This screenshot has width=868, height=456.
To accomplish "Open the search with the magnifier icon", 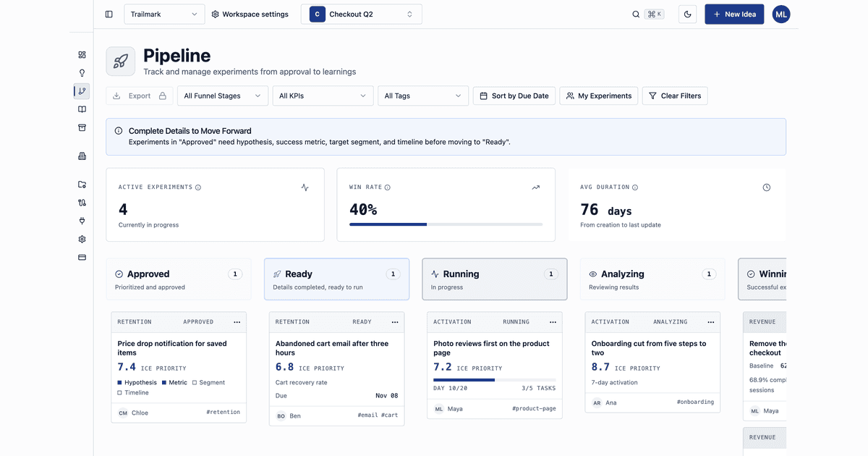I will (x=636, y=14).
